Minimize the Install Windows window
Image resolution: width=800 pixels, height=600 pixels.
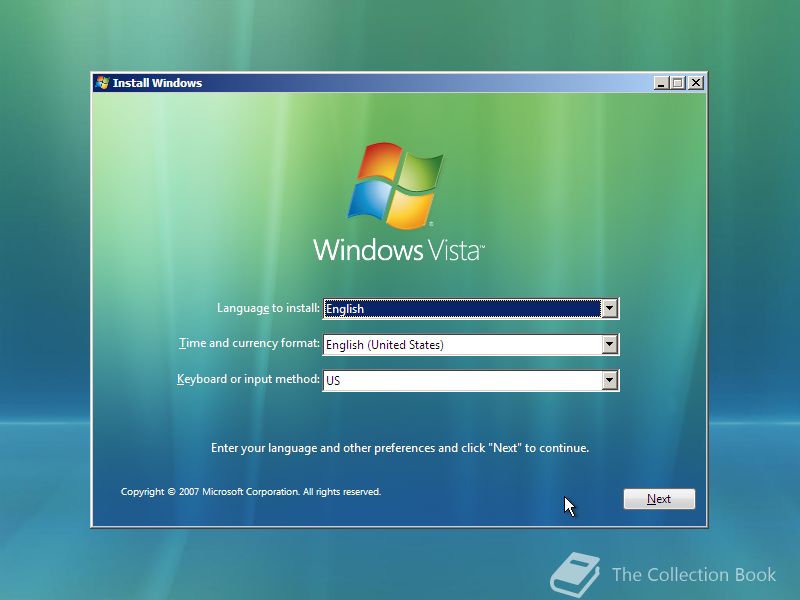click(661, 83)
